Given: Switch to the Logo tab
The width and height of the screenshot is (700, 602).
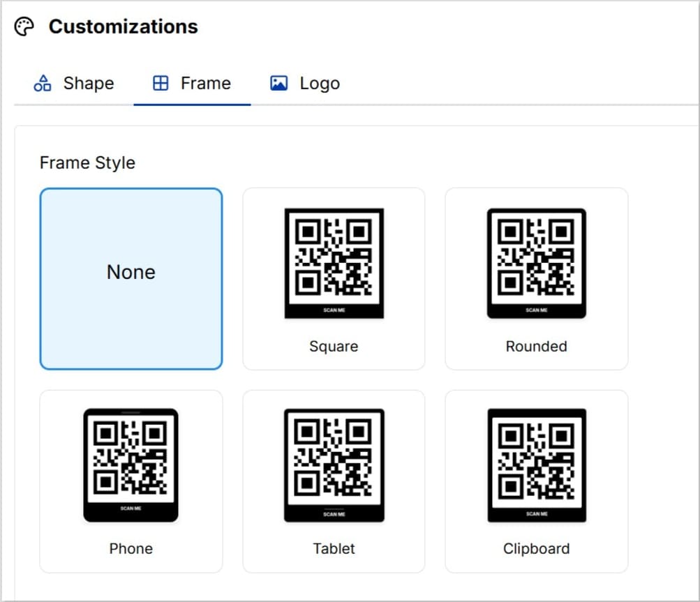Looking at the screenshot, I should point(306,84).
